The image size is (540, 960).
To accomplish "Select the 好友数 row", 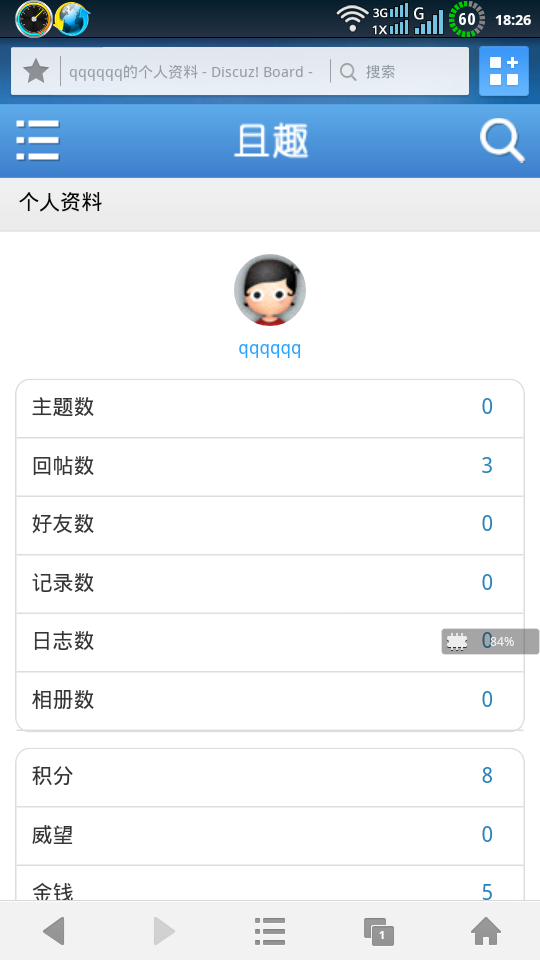I will tap(270, 525).
